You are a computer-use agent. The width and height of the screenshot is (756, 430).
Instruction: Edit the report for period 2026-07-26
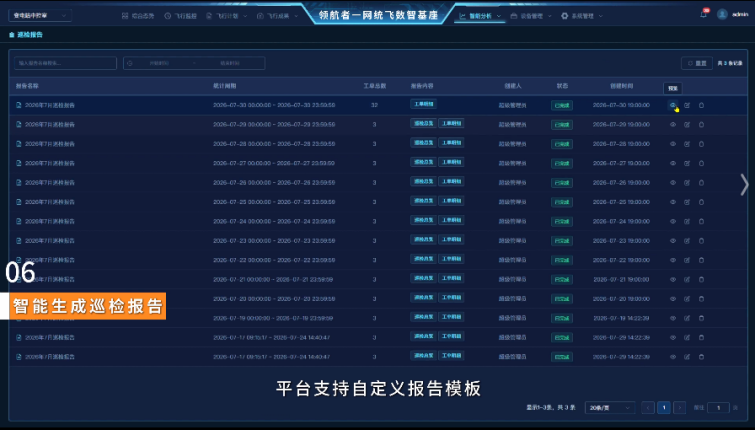point(687,183)
